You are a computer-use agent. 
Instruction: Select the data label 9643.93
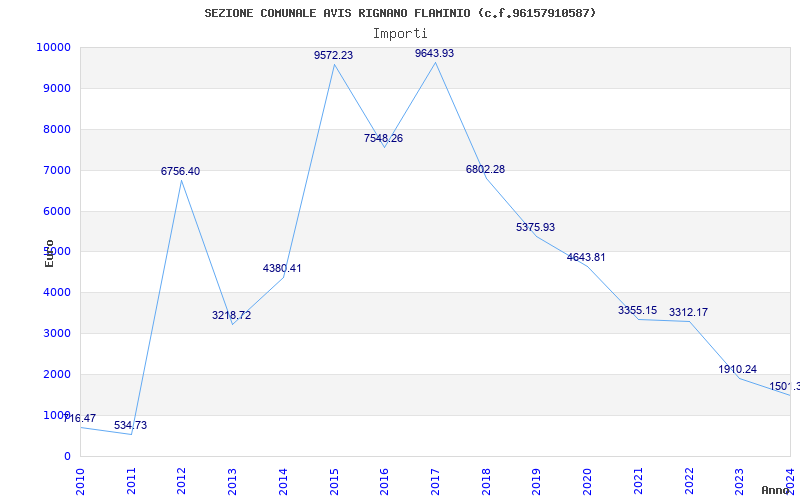click(434, 53)
